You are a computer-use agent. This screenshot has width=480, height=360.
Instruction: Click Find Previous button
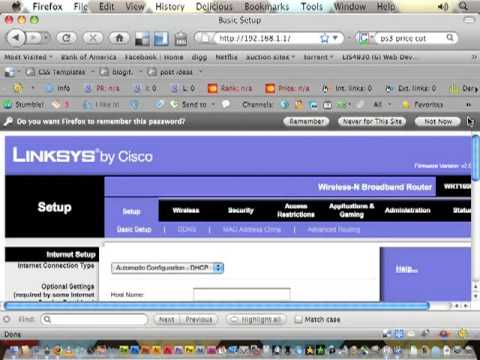coord(198,319)
